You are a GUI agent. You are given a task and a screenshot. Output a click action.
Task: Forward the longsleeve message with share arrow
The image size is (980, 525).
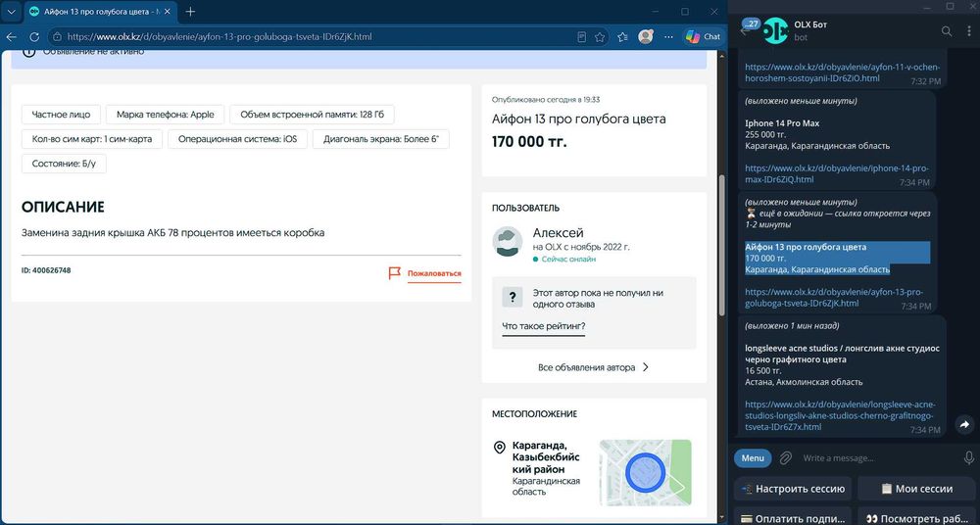[964, 425]
